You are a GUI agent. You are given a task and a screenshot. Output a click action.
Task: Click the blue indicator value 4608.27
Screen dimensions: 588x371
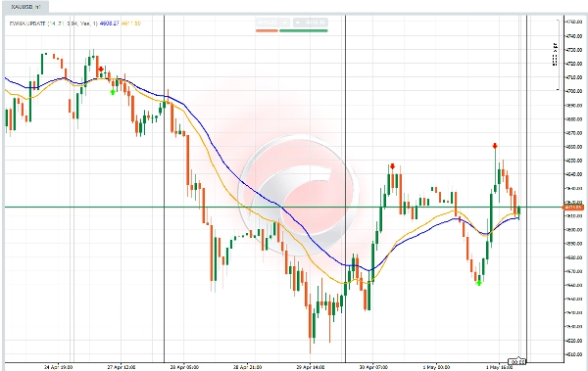pyautogui.click(x=109, y=23)
